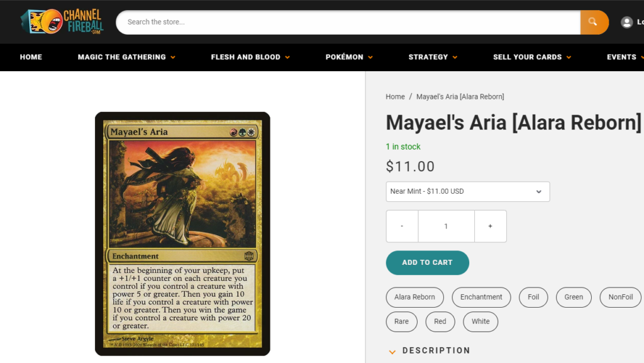Add the card to cart
Screen dimensions: 644x363
pos(427,263)
